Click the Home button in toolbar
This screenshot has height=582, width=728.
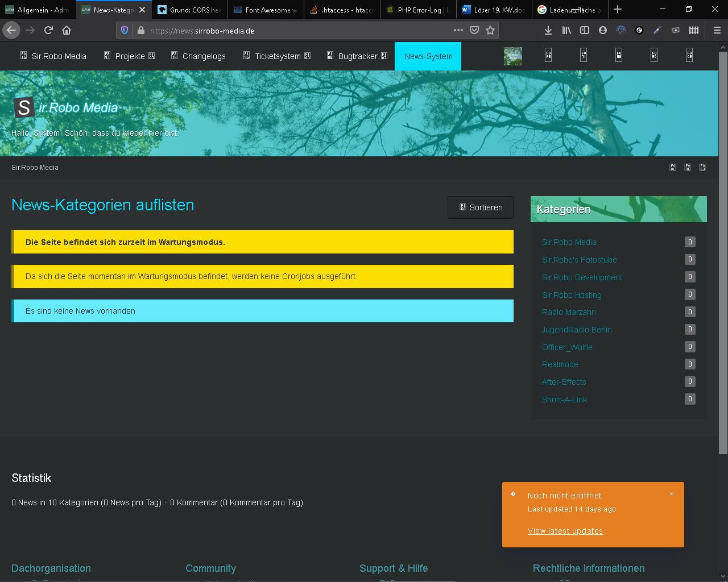(67, 30)
